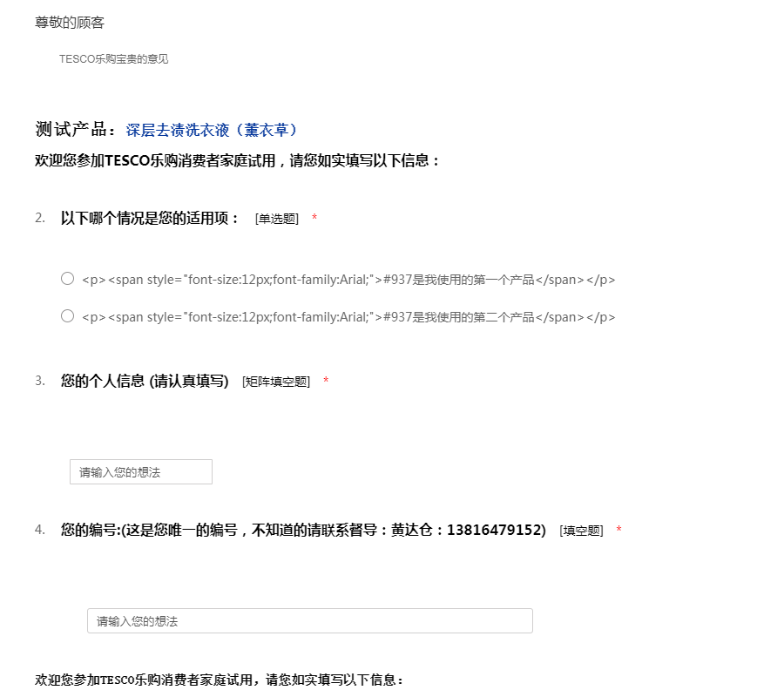Select the radio button for 第二个产品 option
784x697 pixels.
click(x=67, y=316)
